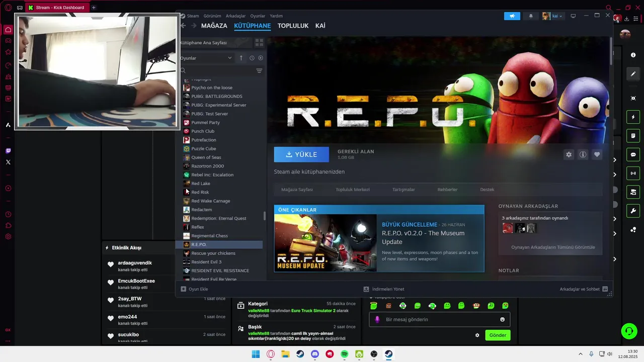Click the Kick sidebar chat bubble icon
Image resolution: width=644 pixels, height=362 pixels.
633,154
